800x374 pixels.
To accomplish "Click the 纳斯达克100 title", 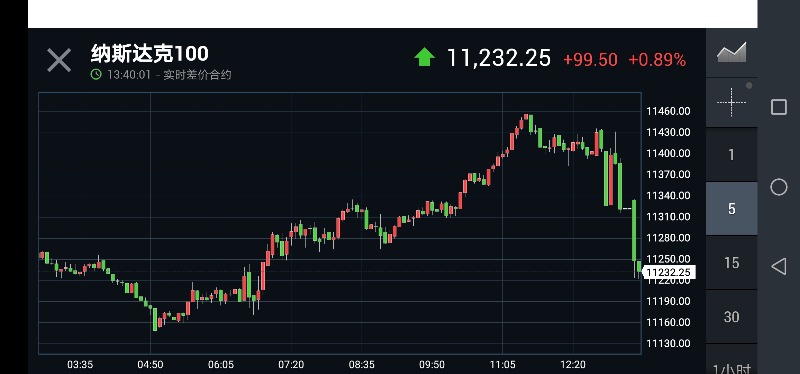I will coord(149,53).
